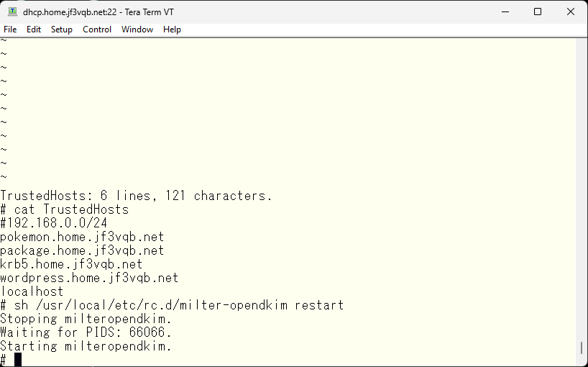Click 'wordpress.home.jf3vqb.net' text
Image resolution: width=588 pixels, height=367 pixels.
pos(89,278)
